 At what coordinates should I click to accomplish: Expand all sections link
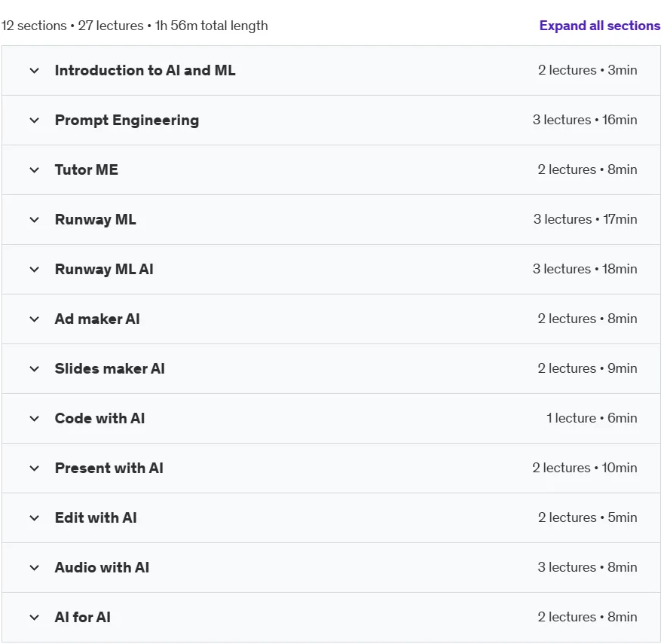[x=600, y=26]
